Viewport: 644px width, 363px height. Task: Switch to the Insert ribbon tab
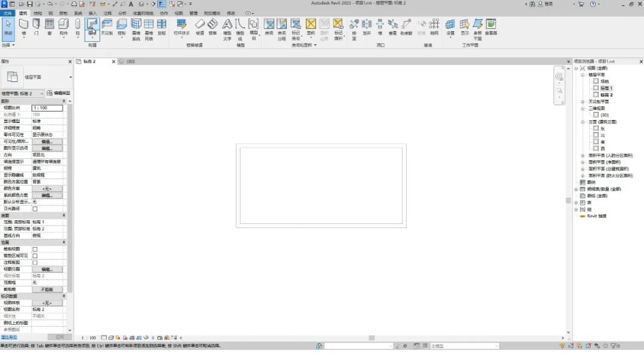point(93,13)
